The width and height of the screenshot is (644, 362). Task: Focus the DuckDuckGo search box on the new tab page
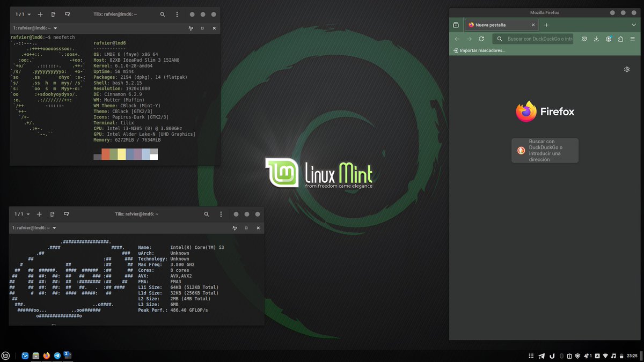pyautogui.click(x=545, y=150)
